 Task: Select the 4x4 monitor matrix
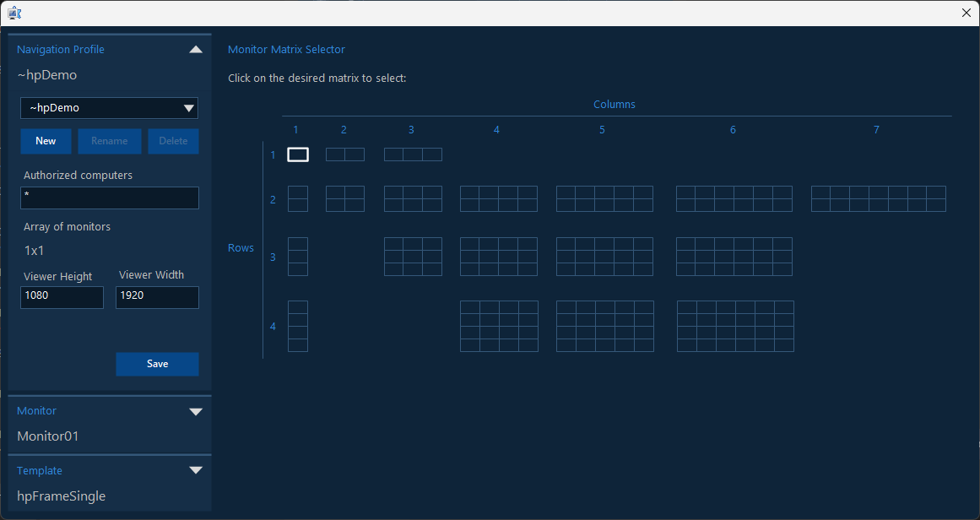[x=499, y=326]
